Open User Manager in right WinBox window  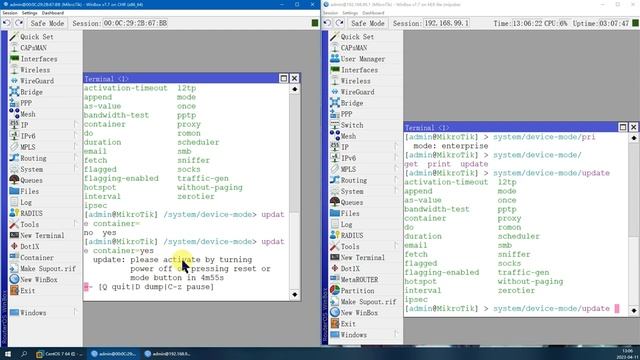click(362, 59)
